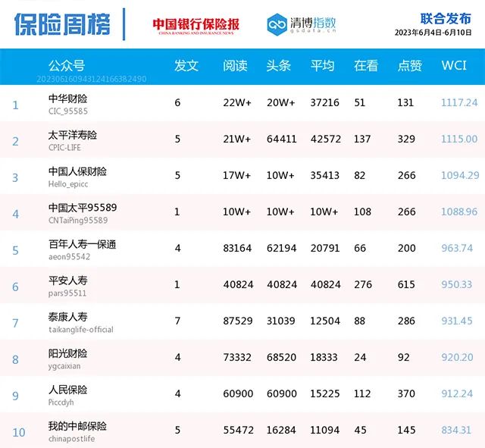Click WCI value 950.33
The image size is (485, 448).
[x=456, y=284]
